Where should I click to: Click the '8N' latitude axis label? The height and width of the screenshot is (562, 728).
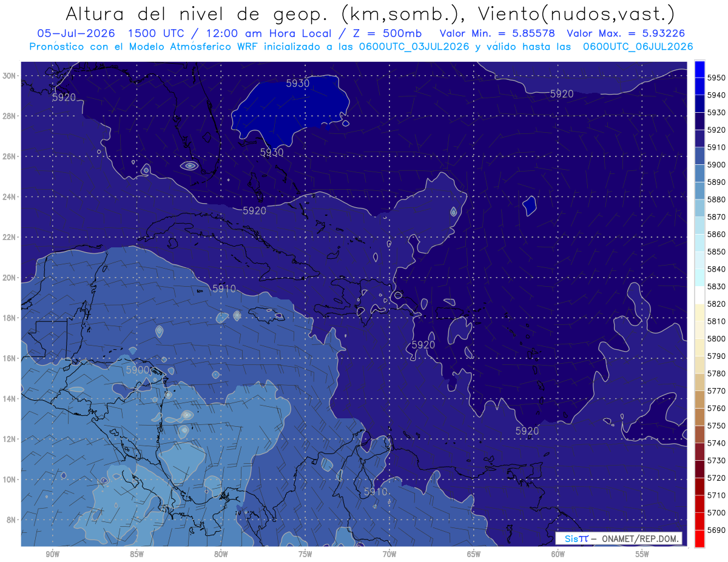click(11, 520)
